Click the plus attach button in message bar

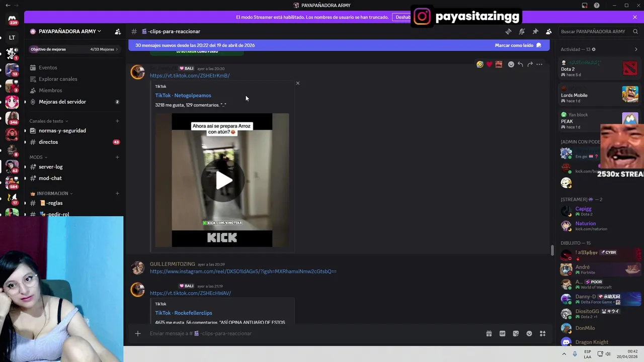pos(137,333)
